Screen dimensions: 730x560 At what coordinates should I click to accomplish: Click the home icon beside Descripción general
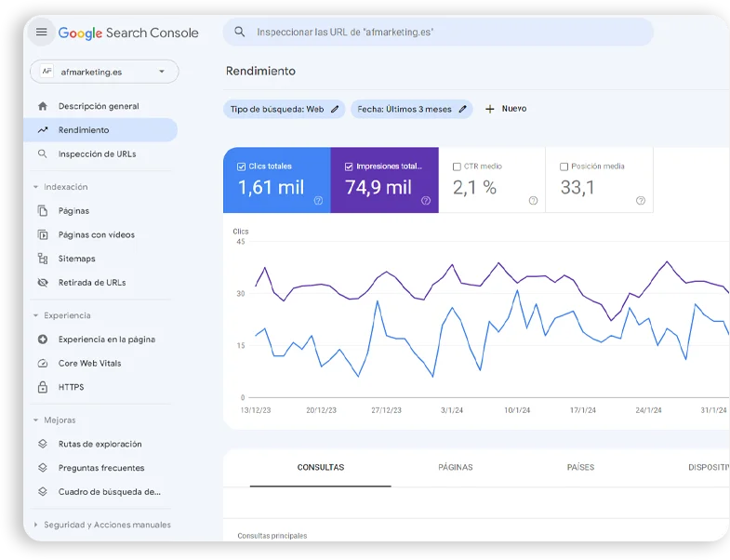click(43, 106)
